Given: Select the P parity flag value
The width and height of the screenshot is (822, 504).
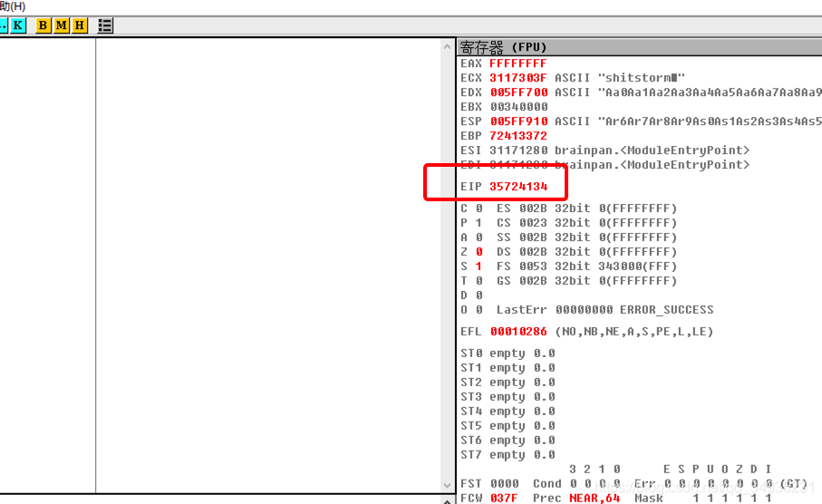Looking at the screenshot, I should pos(479,223).
